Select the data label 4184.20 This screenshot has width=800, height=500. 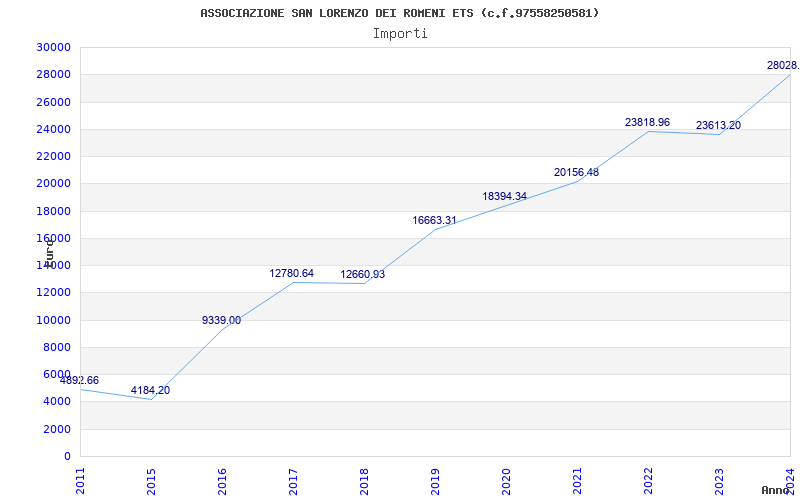pos(151,390)
